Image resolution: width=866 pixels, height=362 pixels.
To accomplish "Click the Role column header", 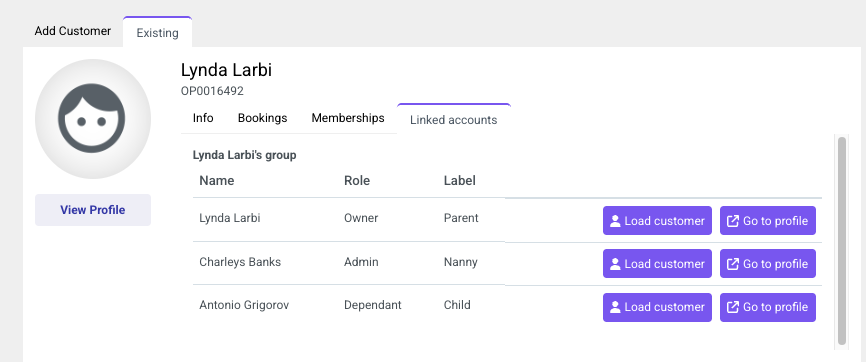I will [x=357, y=181].
